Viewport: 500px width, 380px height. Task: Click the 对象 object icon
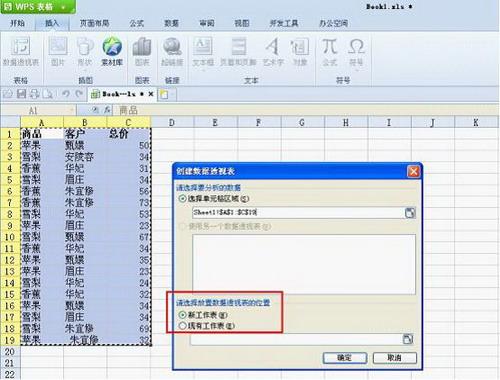point(300,52)
